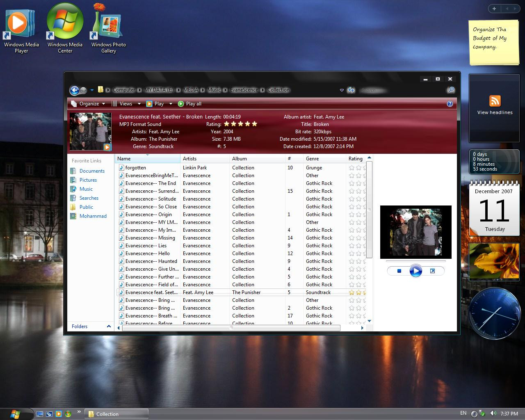Click the greyed-out forward navigation arrow
The image size is (525, 420).
(83, 90)
